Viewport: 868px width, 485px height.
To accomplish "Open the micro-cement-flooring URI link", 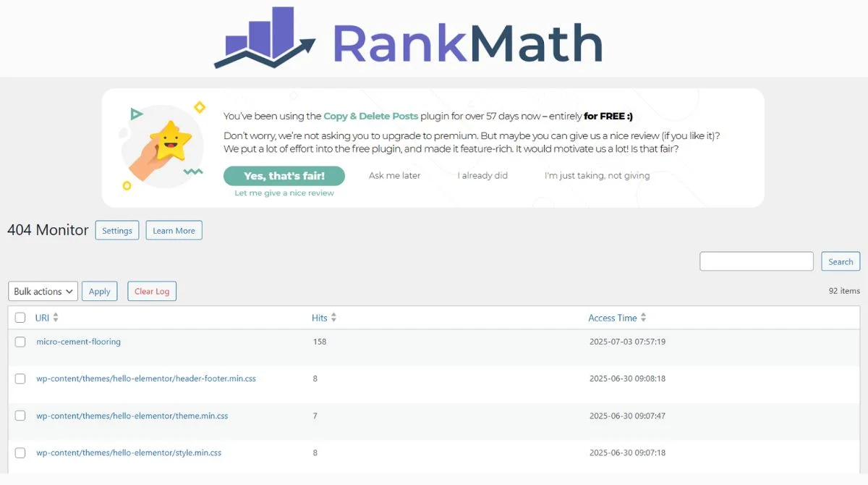I will [78, 342].
